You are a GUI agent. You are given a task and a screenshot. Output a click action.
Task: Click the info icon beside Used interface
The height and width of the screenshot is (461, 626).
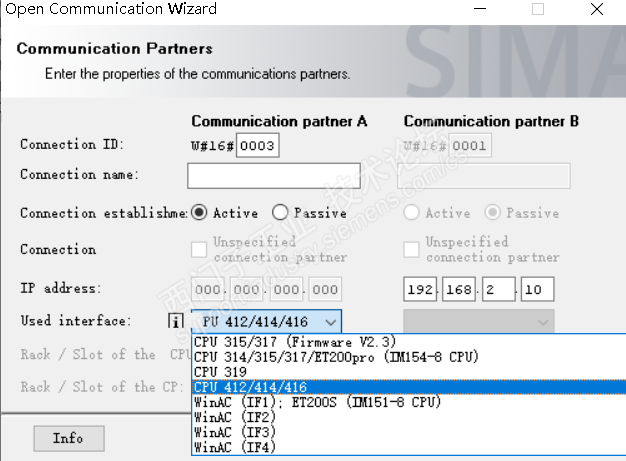click(176, 321)
